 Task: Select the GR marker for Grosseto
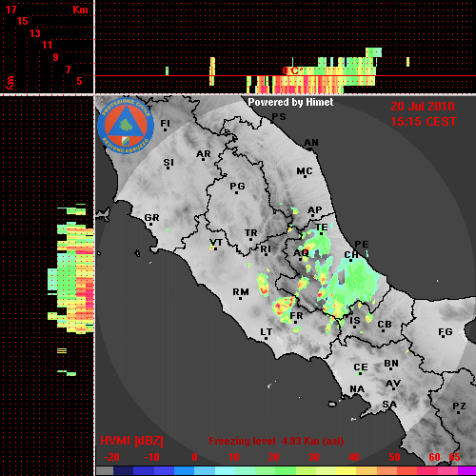[151, 219]
